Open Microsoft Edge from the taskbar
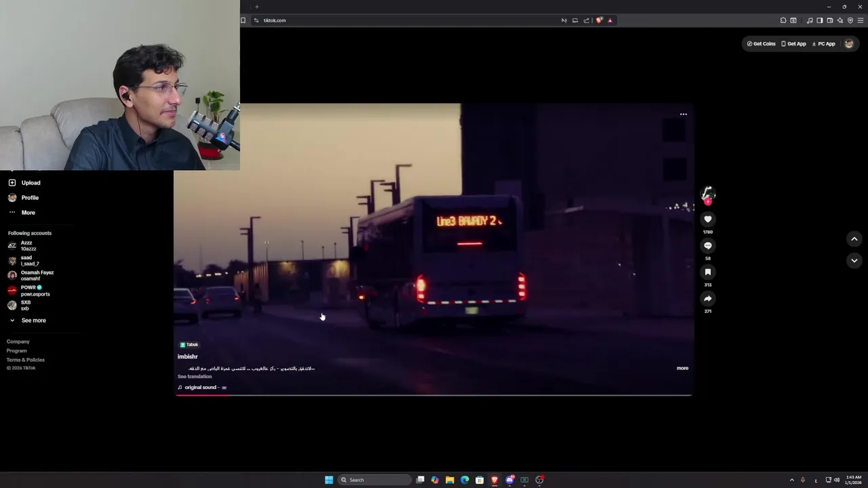868x488 pixels. coord(465,480)
